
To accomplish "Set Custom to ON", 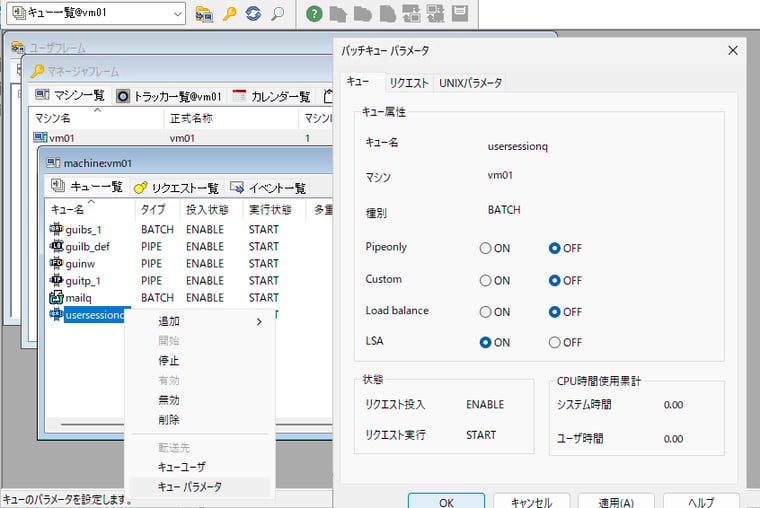I will click(485, 280).
